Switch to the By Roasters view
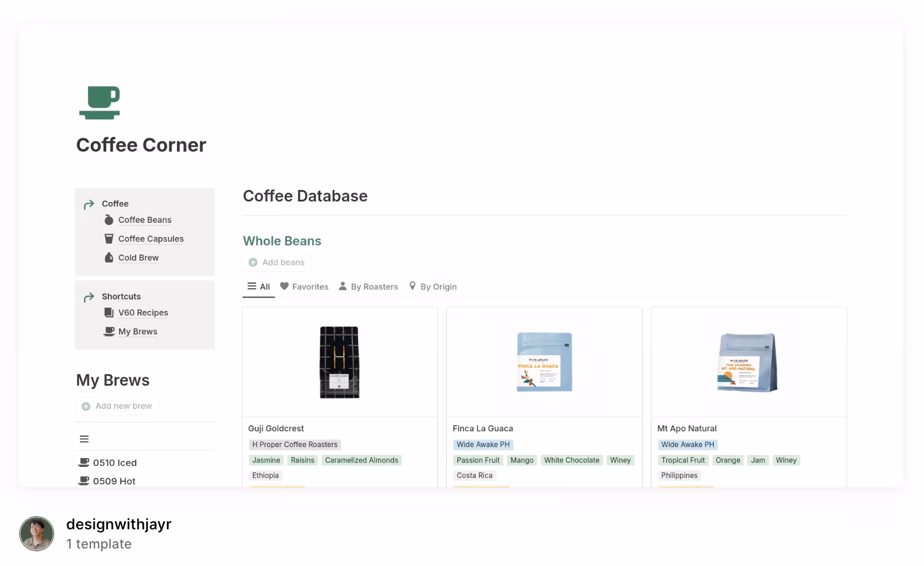Screen dimensions: 924x566 [368, 287]
